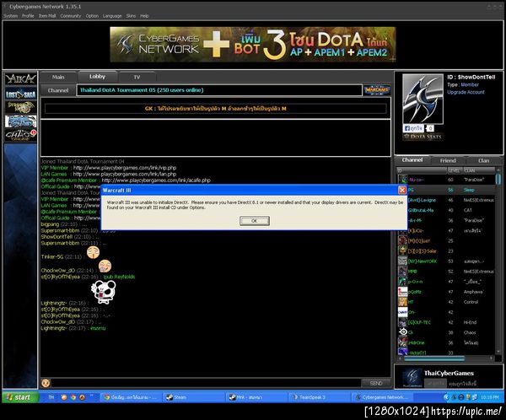The height and width of the screenshot is (420, 506).
Task: Select user [NY]-NewYORK in channel list
Action: tap(446, 261)
